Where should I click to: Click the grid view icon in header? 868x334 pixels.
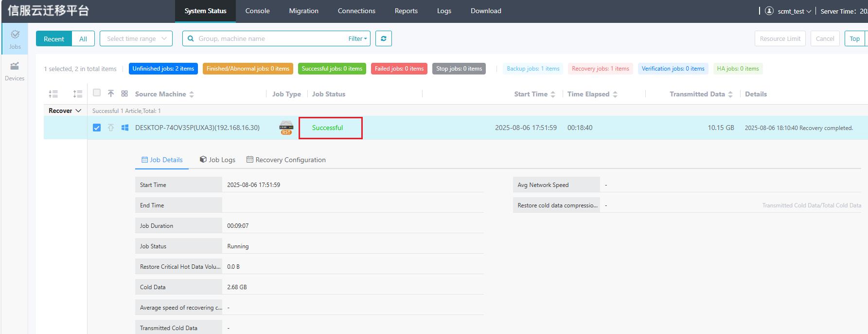pyautogui.click(x=124, y=93)
